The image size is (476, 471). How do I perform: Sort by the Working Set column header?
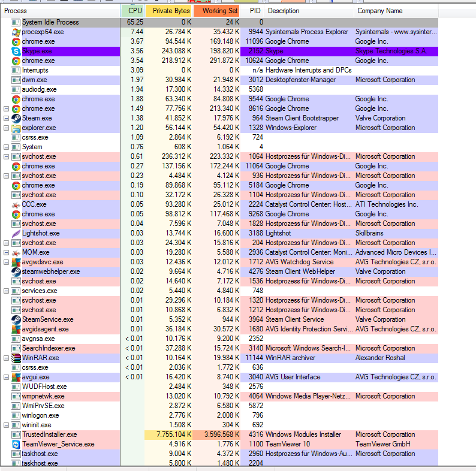tap(216, 11)
